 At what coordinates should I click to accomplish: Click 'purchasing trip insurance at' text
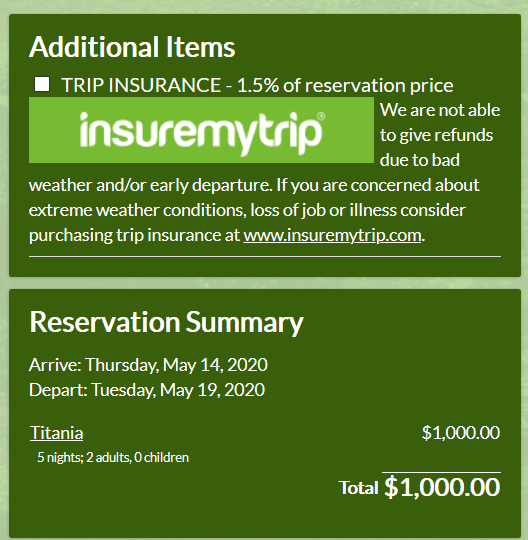(134, 236)
